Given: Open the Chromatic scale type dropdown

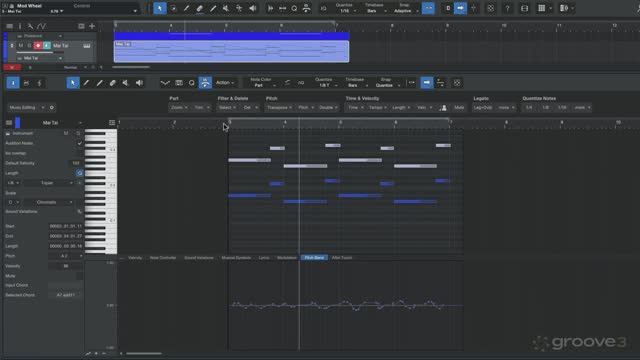Looking at the screenshot, I should (x=49, y=202).
